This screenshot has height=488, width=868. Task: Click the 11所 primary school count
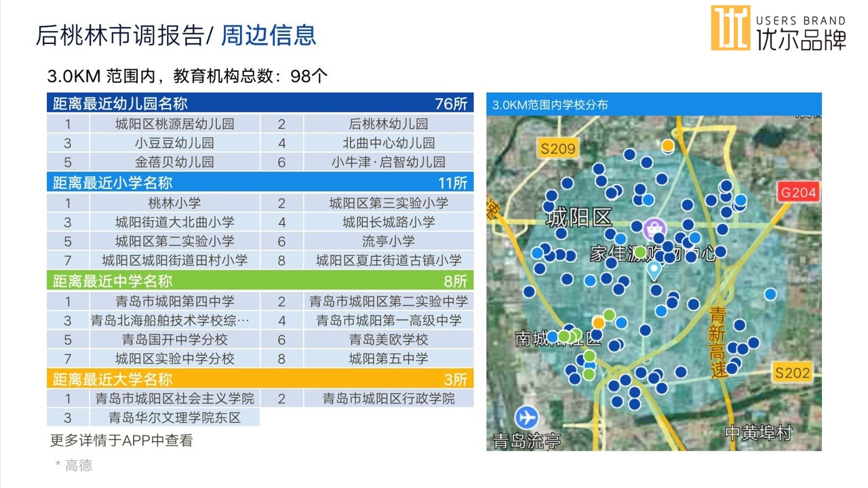tap(452, 183)
